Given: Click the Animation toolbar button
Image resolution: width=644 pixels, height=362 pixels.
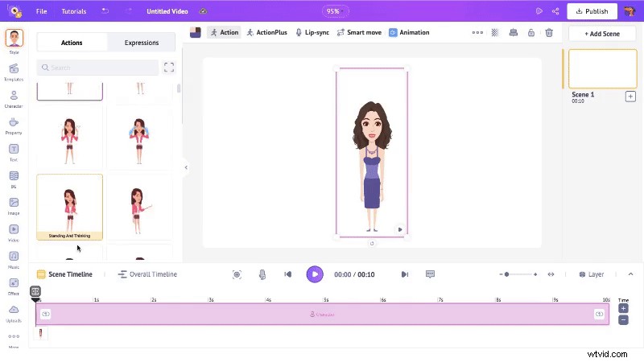Looking at the screenshot, I should click(x=409, y=32).
